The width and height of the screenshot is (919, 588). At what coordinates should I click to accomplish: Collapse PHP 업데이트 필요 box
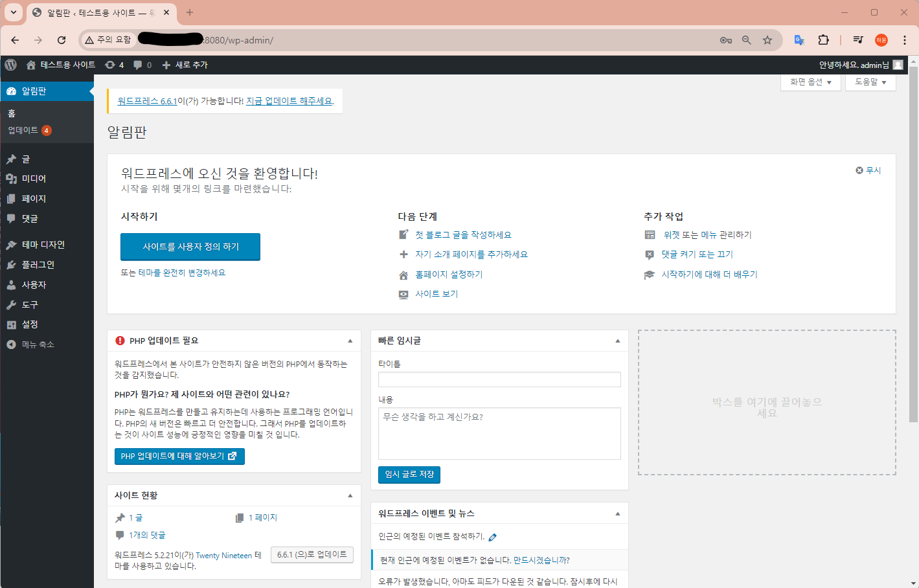coord(350,341)
